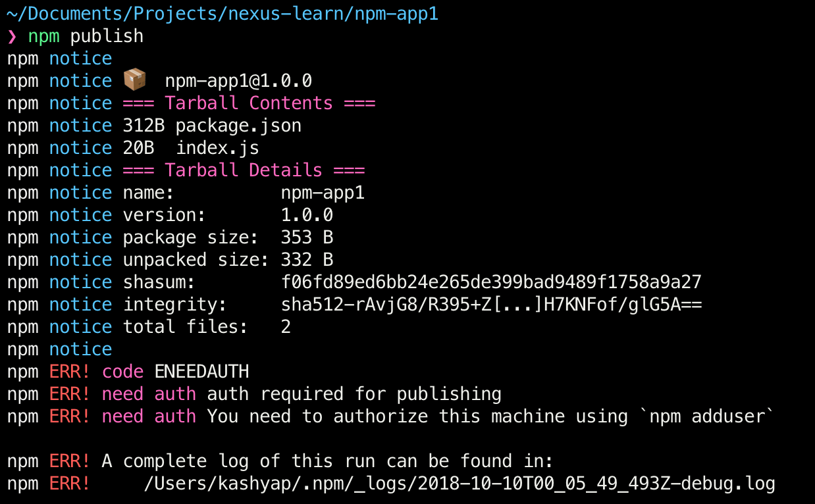Click the package size value 353 B
The width and height of the screenshot is (815, 504).
click(x=307, y=238)
